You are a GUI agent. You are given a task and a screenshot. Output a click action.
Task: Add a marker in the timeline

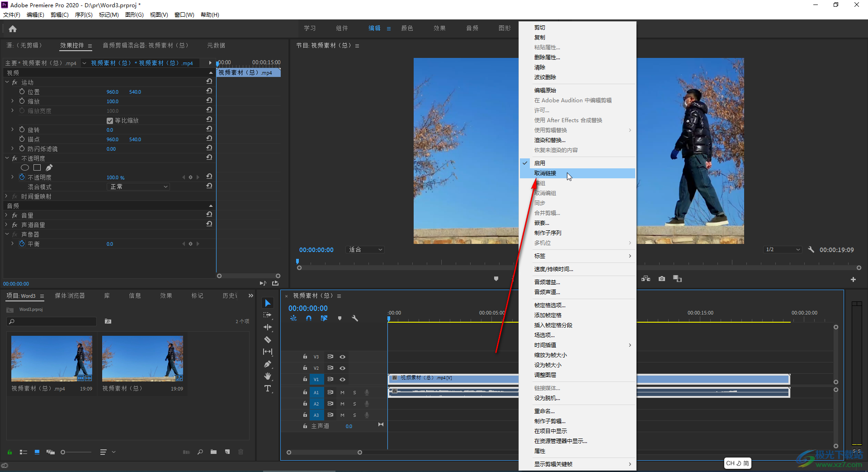pos(340,318)
